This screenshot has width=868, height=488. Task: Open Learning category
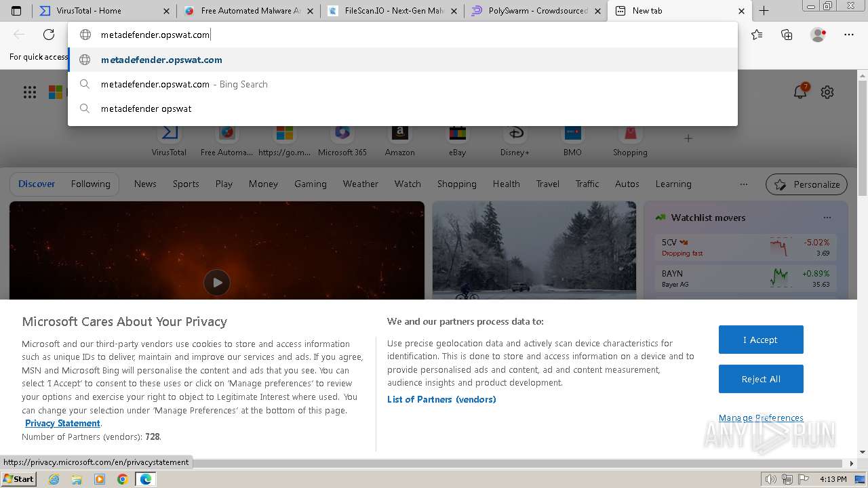click(x=673, y=184)
